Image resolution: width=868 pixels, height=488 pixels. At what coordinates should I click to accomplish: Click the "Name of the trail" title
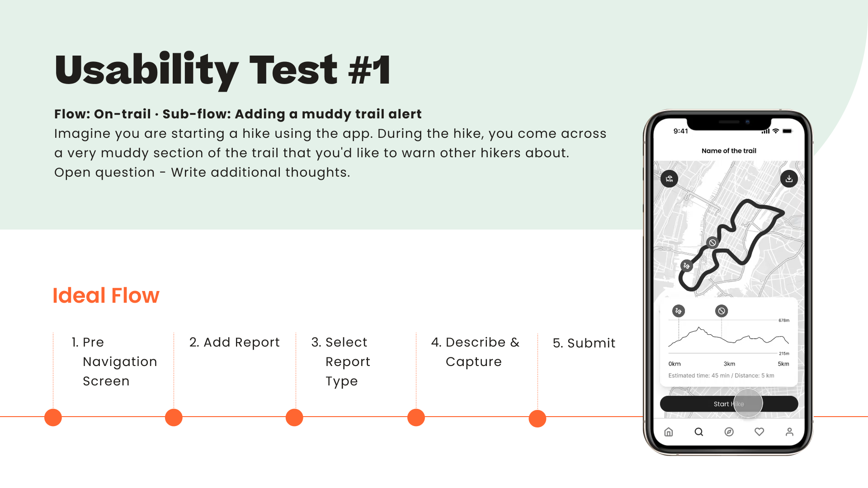pos(729,151)
